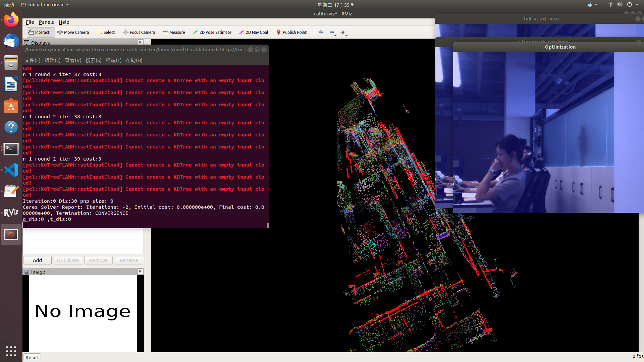644x362 pixels.
Task: Open the terminal from the dock
Action: (x=11, y=149)
